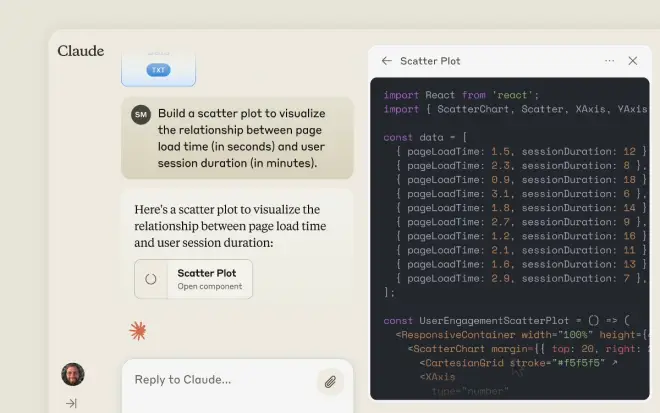This screenshot has height=413, width=660.
Task: Close the Scatter Plot artifact panel
Action: (x=633, y=61)
